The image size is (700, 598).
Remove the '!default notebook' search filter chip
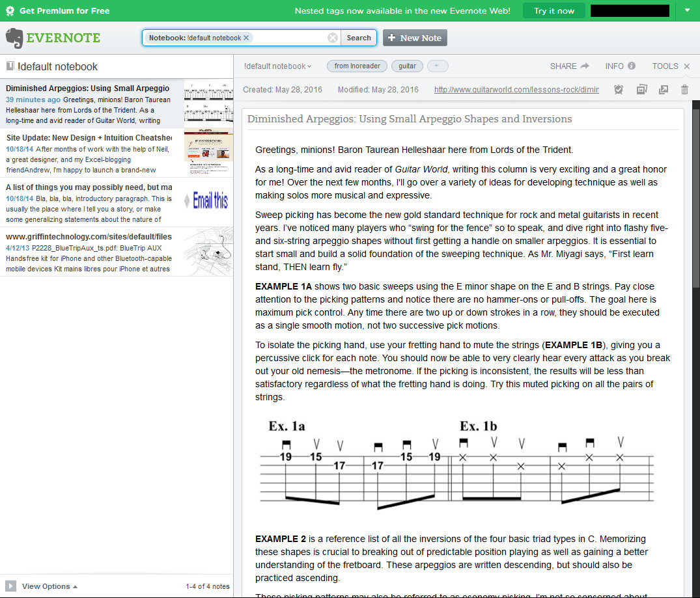[246, 38]
